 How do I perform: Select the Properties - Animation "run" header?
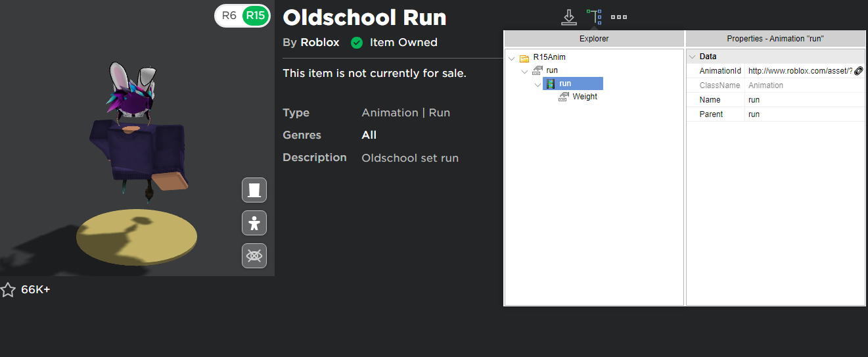tap(775, 39)
